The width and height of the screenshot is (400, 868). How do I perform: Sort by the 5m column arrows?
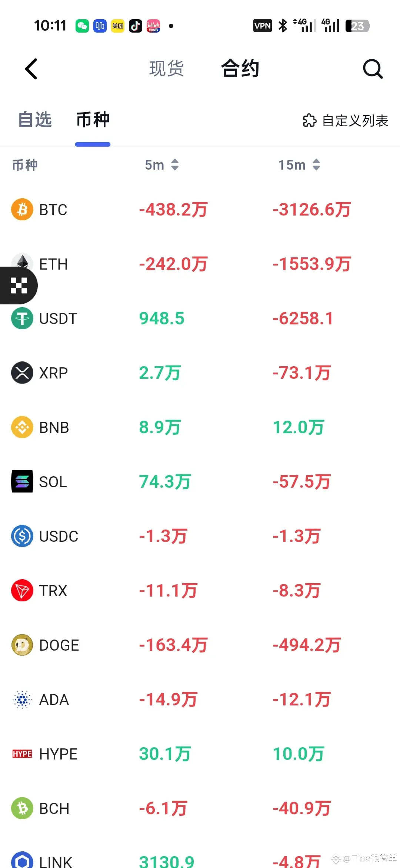tap(175, 165)
